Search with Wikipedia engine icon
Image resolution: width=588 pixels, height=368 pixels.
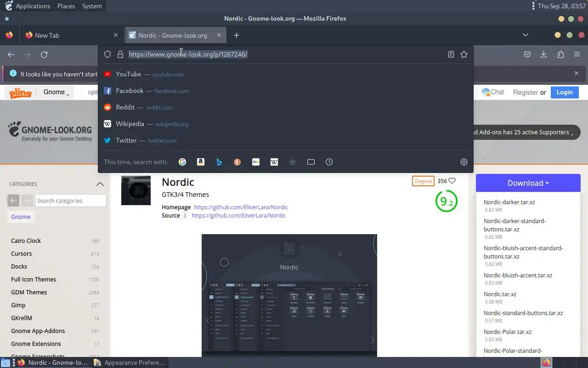[274, 162]
